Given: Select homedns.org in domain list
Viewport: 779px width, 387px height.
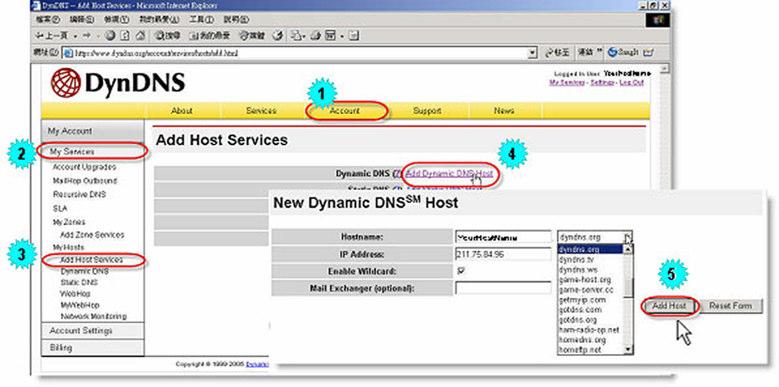Looking at the screenshot, I should [x=590, y=340].
